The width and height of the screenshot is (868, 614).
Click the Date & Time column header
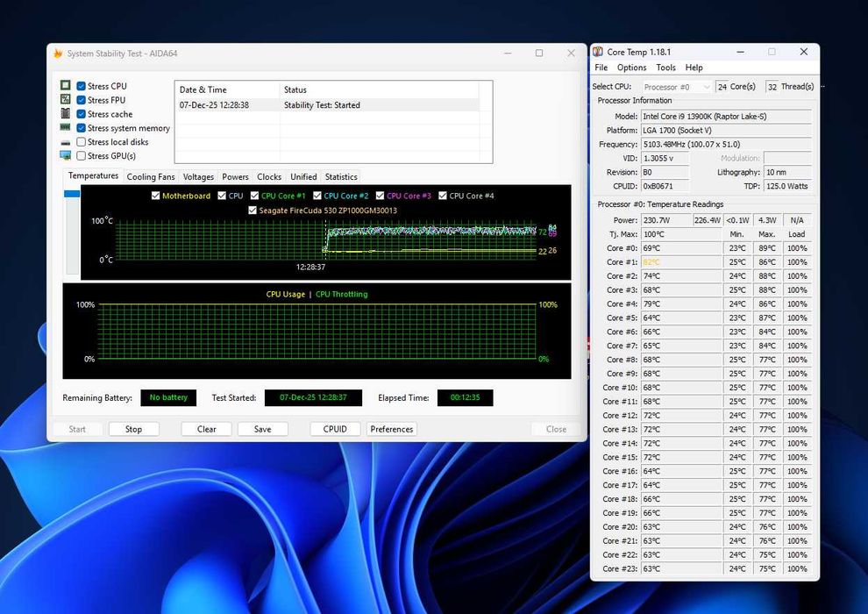[x=227, y=89]
